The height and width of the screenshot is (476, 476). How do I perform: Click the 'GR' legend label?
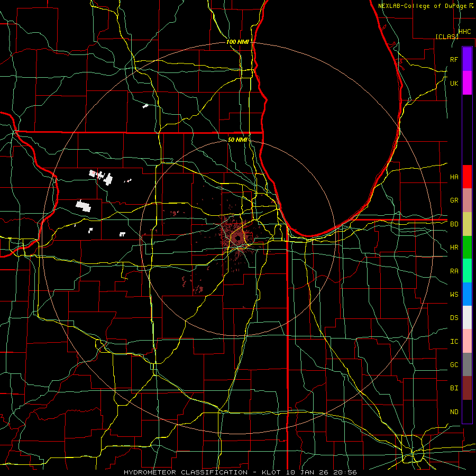click(454, 200)
